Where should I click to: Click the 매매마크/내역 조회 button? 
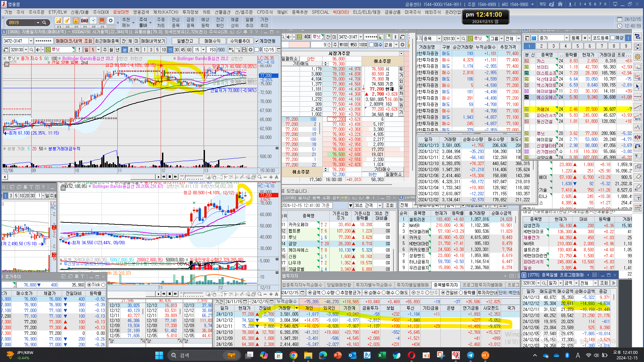[74, 41]
